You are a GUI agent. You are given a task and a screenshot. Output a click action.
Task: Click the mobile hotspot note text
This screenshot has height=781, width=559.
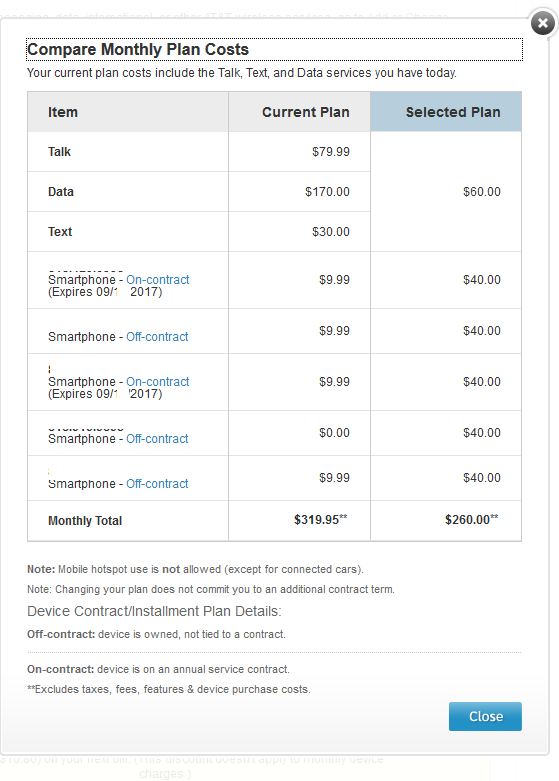195,569
